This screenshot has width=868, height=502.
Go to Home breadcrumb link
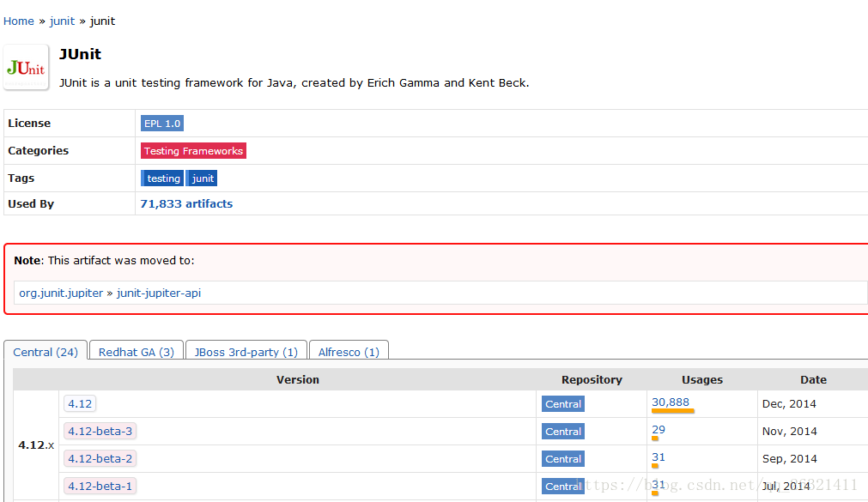[x=19, y=21]
